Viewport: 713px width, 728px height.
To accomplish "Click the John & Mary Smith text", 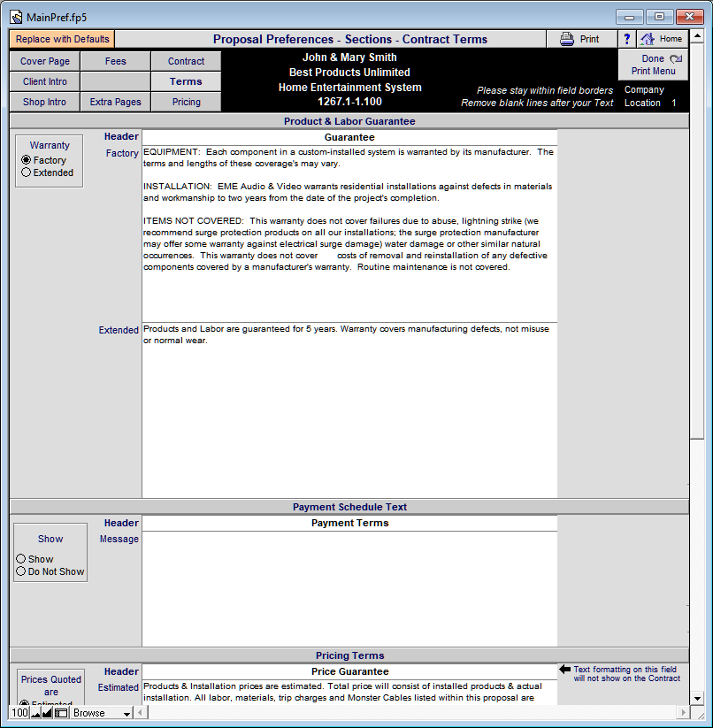I will (349, 57).
